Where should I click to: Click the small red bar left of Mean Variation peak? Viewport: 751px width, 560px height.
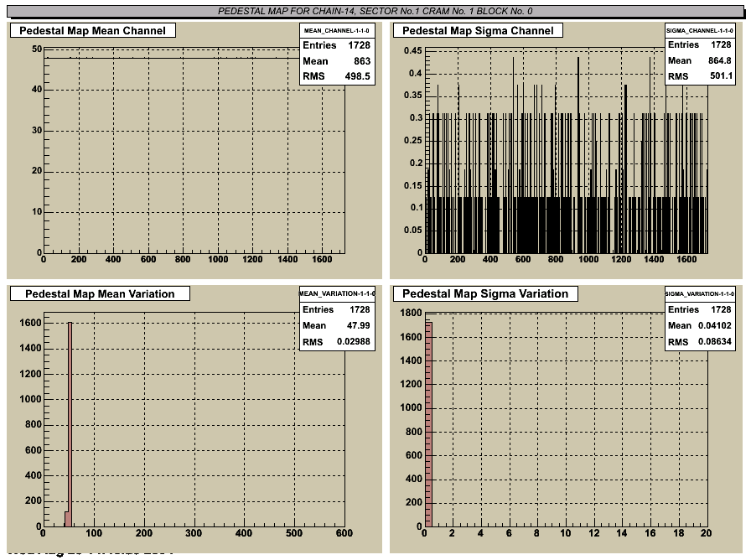pos(66,519)
